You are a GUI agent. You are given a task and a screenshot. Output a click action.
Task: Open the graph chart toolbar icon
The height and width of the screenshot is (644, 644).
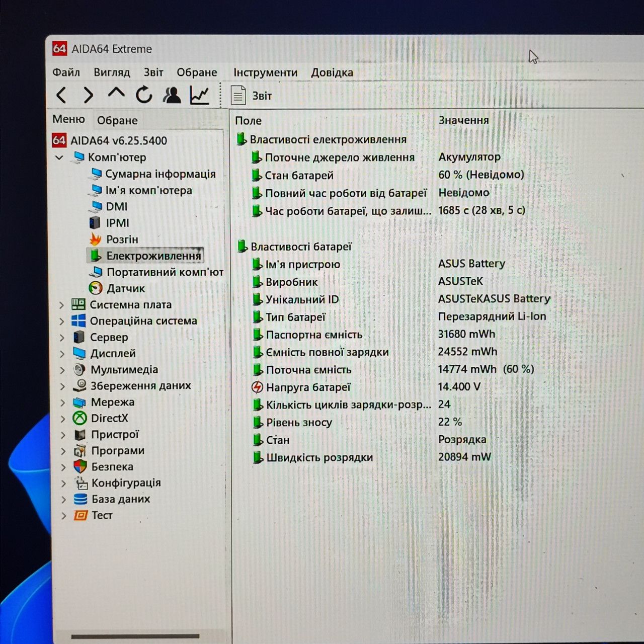pyautogui.click(x=200, y=95)
